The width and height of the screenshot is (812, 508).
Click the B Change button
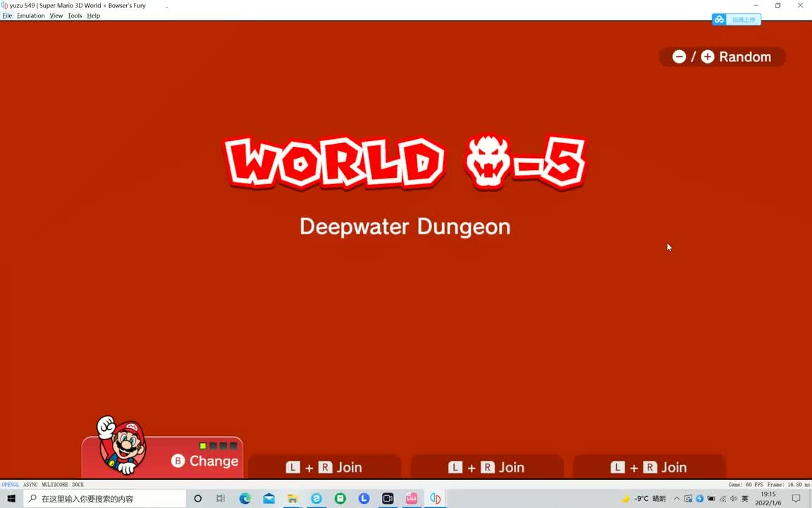coord(205,461)
